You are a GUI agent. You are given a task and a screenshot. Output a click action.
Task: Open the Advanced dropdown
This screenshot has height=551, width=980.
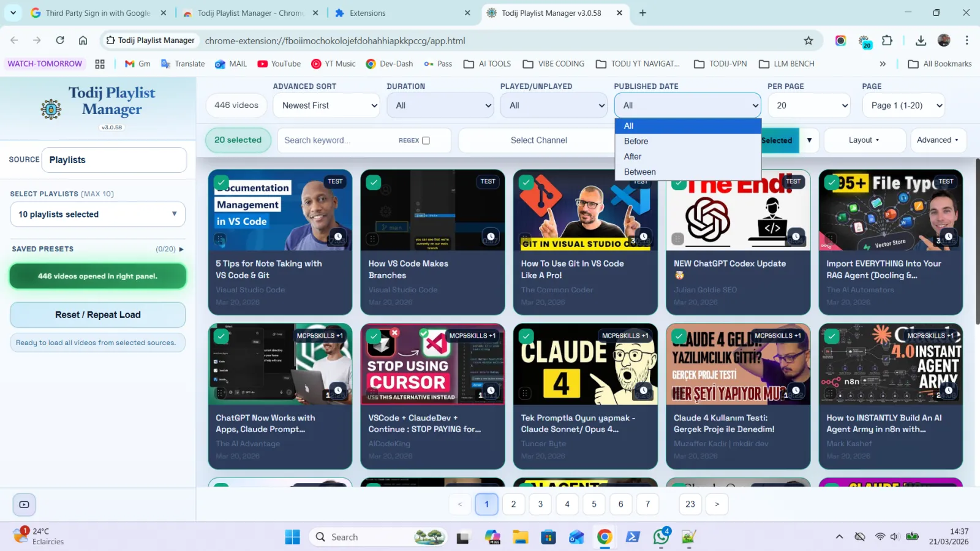click(x=938, y=140)
